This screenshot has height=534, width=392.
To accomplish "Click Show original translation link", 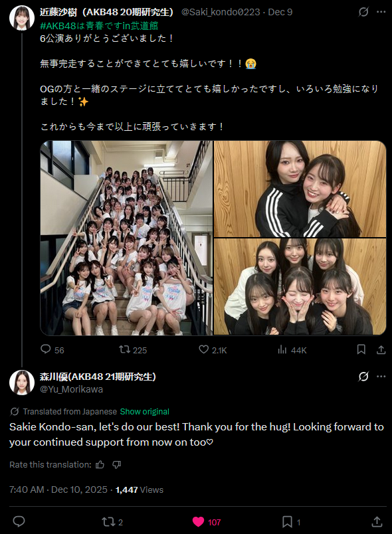I will point(144,411).
